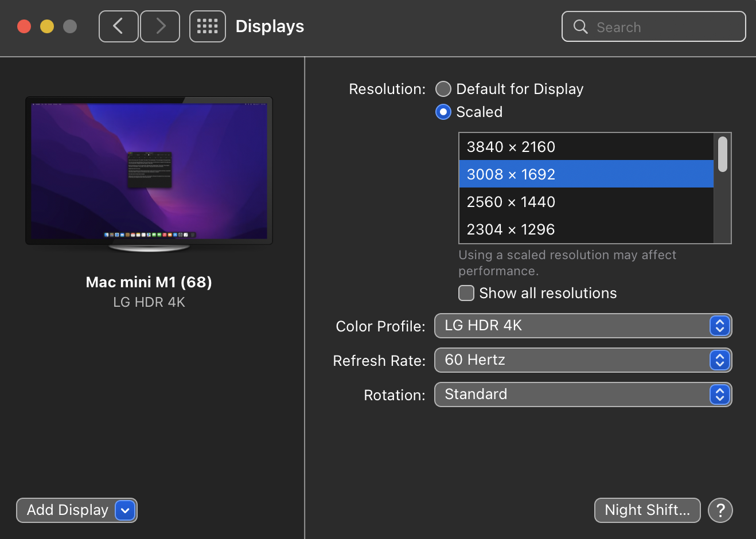This screenshot has height=539, width=756.
Task: Go back with the left chevron button
Action: 119,26
